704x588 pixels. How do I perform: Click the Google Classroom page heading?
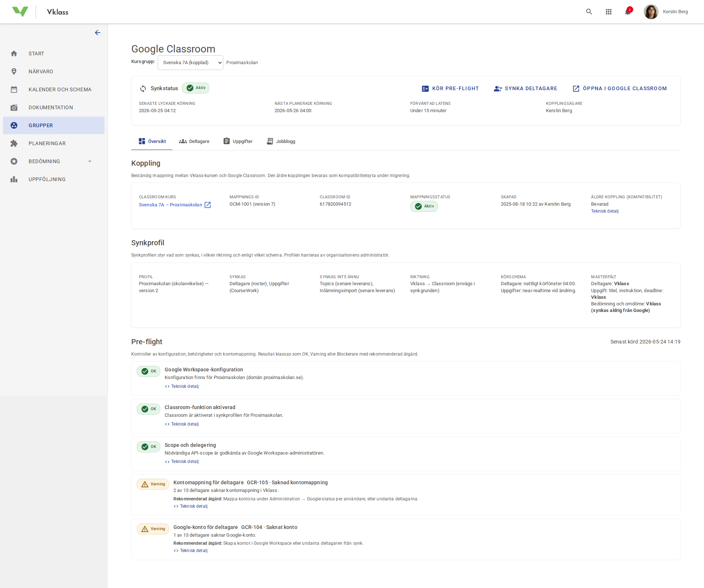(x=173, y=49)
